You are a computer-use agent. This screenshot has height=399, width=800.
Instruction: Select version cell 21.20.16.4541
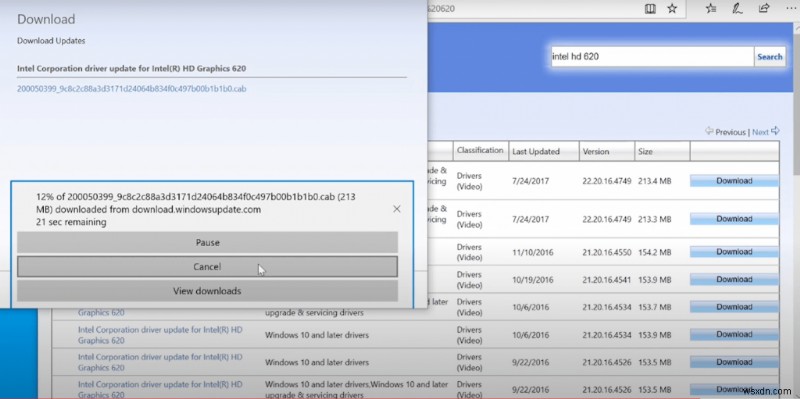click(x=607, y=280)
